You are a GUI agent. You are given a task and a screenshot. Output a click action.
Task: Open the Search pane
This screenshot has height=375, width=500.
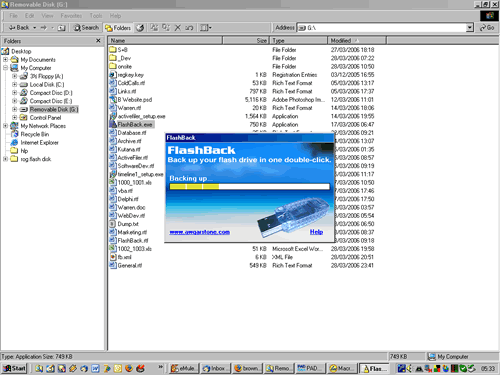click(86, 28)
